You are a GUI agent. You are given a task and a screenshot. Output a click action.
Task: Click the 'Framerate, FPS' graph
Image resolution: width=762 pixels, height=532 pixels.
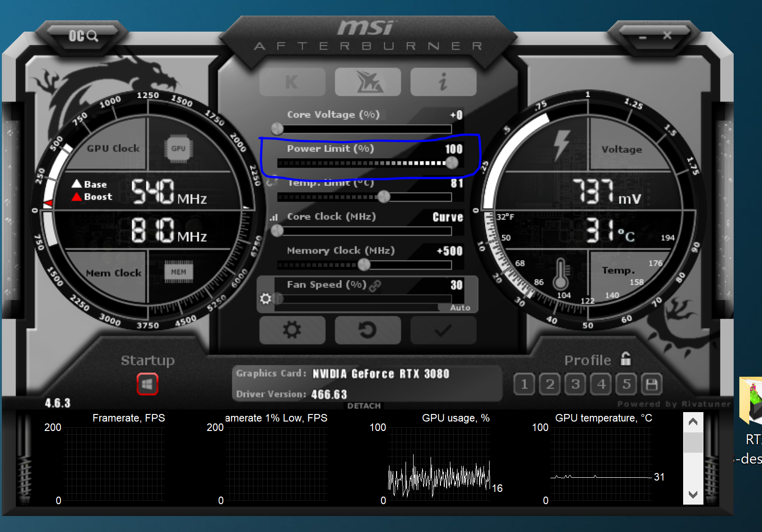point(114,464)
